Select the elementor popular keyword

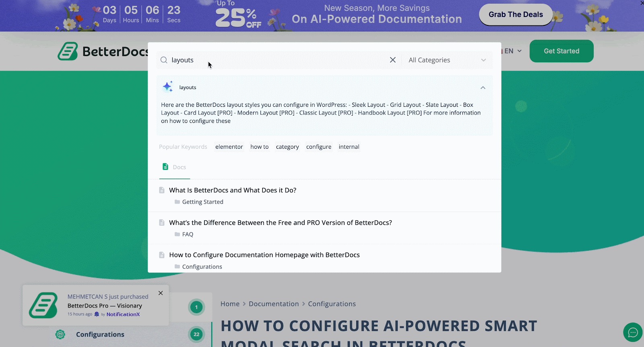pyautogui.click(x=229, y=147)
